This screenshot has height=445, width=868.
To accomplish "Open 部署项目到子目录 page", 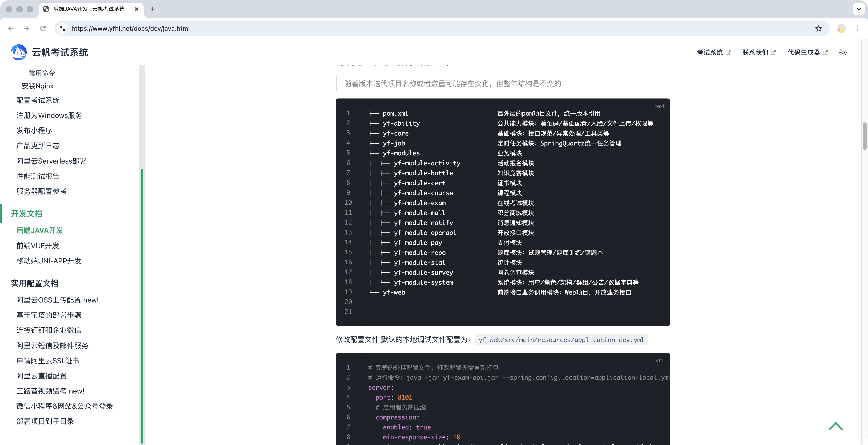I will click(x=45, y=422).
